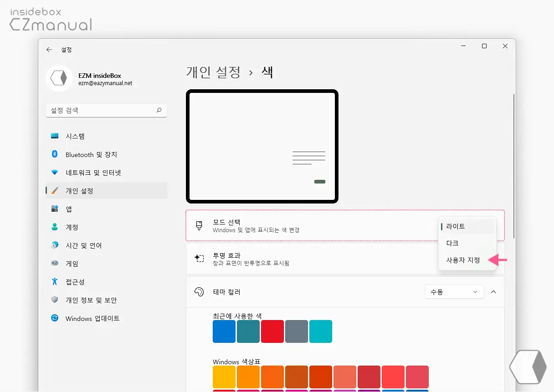Viewport: 554px width, 392px height.
Task: Click the 모드 선택 brush icon
Action: [199, 226]
